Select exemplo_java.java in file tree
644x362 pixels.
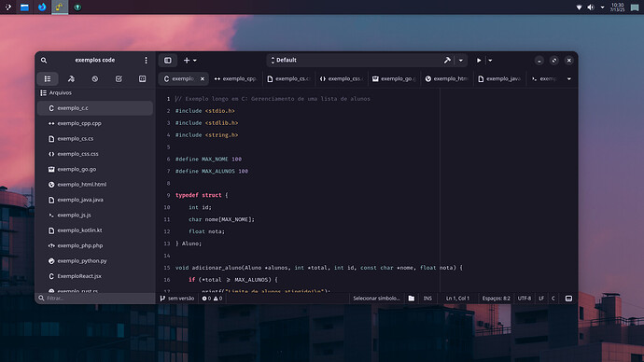95,200
